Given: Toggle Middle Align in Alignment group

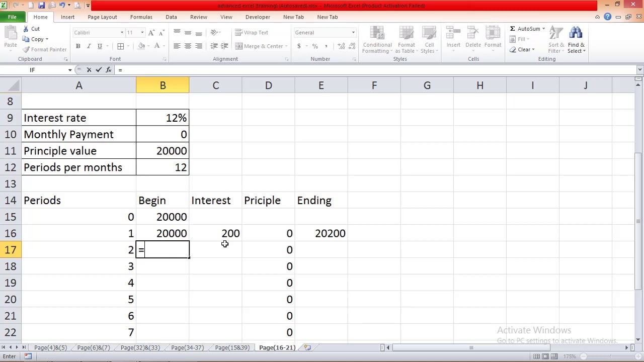Looking at the screenshot, I should (188, 33).
